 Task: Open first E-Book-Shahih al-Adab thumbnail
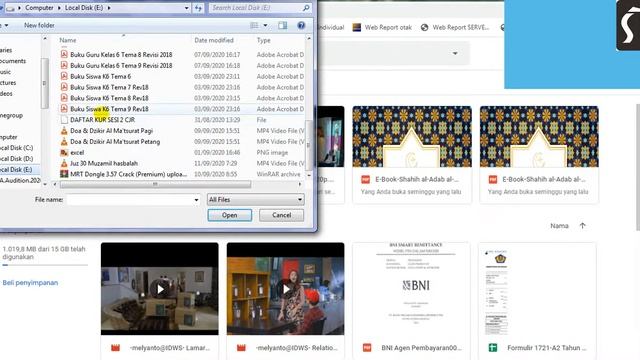pos(412,137)
